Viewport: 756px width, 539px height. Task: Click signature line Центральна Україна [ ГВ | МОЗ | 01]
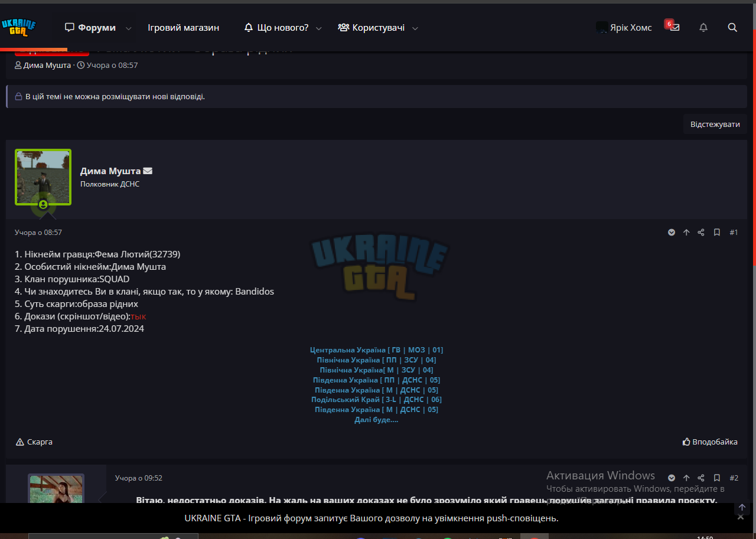click(x=376, y=350)
